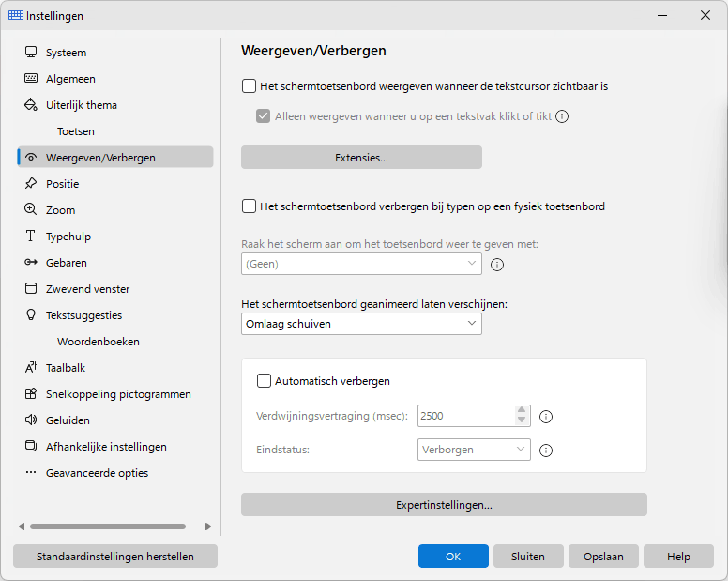The width and height of the screenshot is (728, 581).
Task: Click info icon next to 'Alleen weergeven' option
Action: [x=562, y=116]
